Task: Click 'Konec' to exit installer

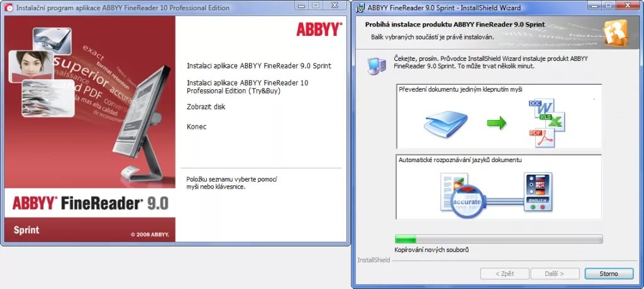Action: point(196,126)
